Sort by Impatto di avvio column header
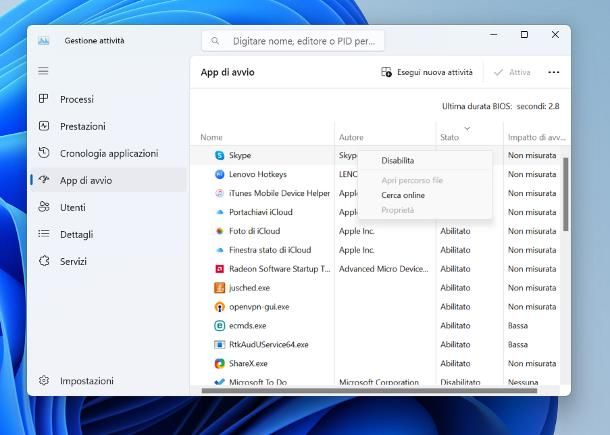The height and width of the screenshot is (435, 610). point(536,137)
